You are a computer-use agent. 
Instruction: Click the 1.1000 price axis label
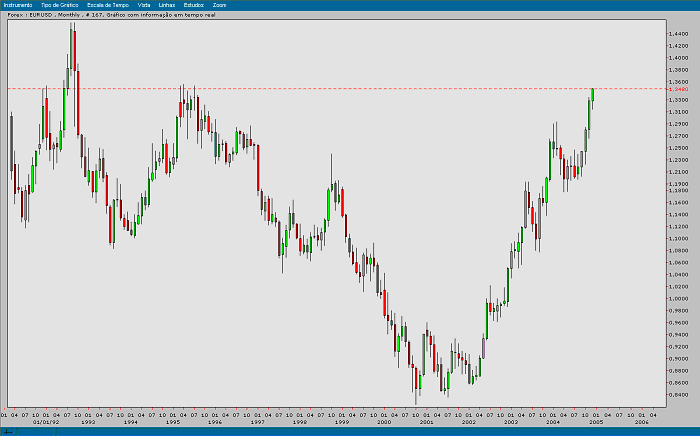point(679,239)
